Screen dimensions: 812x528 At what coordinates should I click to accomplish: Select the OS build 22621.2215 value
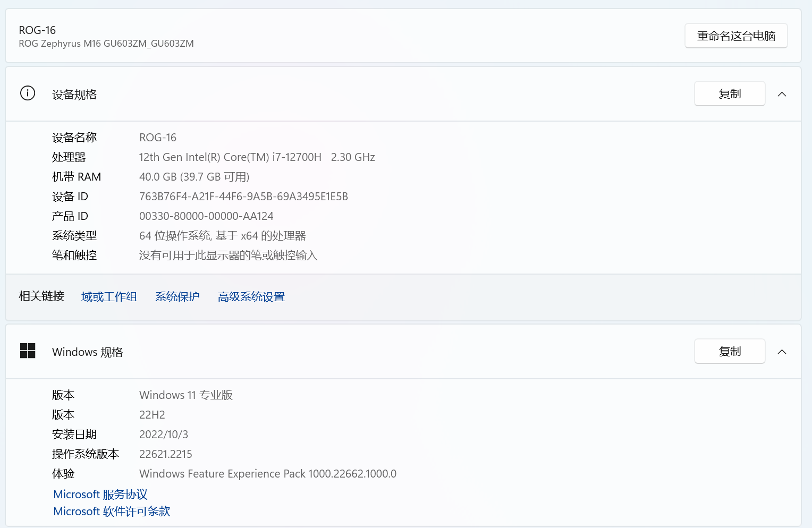pos(166,454)
